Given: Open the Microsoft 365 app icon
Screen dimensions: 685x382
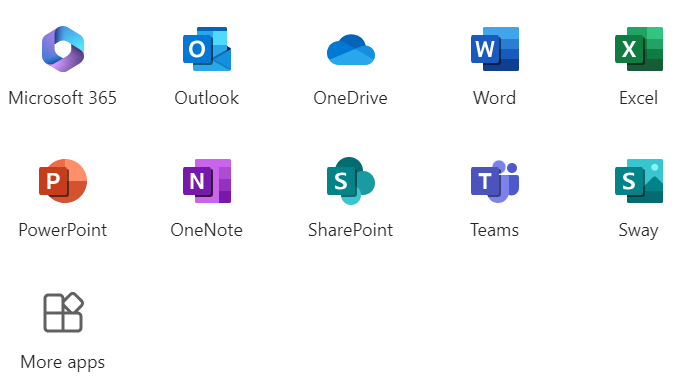Looking at the screenshot, I should (63, 49).
